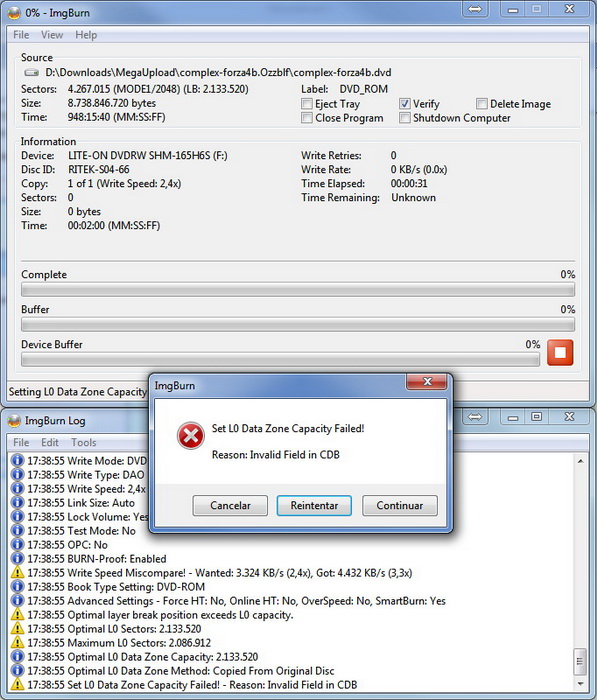This screenshot has width=597, height=700.
Task: Click the Label value DVD_ROM
Action: click(x=363, y=89)
